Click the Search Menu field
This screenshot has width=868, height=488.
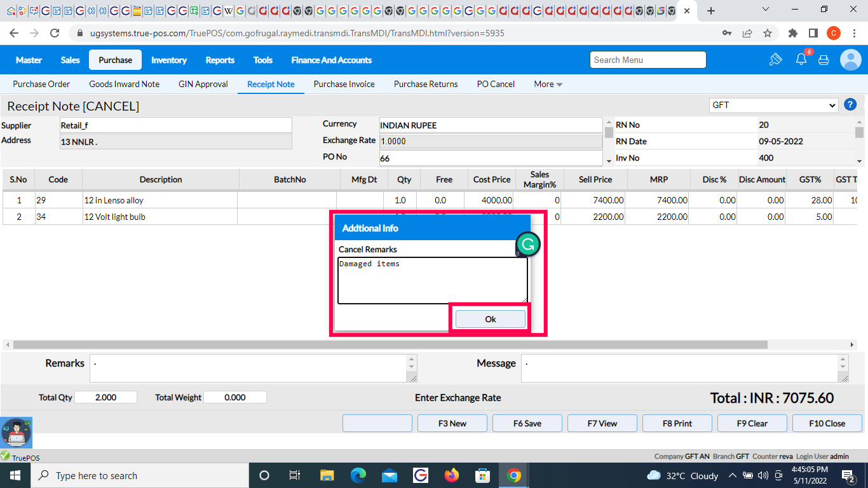coord(648,60)
